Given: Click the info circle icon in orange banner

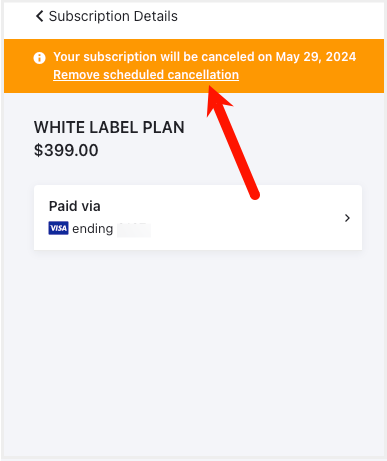Looking at the screenshot, I should pos(39,58).
